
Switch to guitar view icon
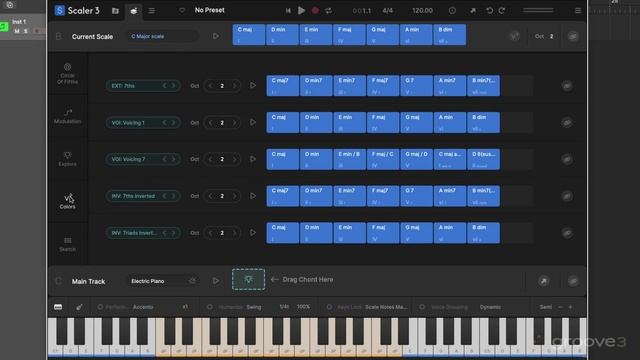tap(79, 307)
